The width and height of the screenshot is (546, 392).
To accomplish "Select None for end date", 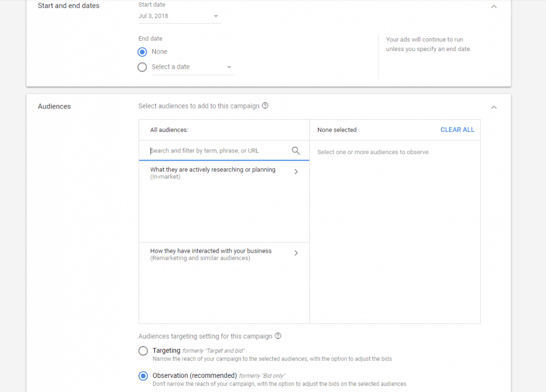I will pos(142,52).
